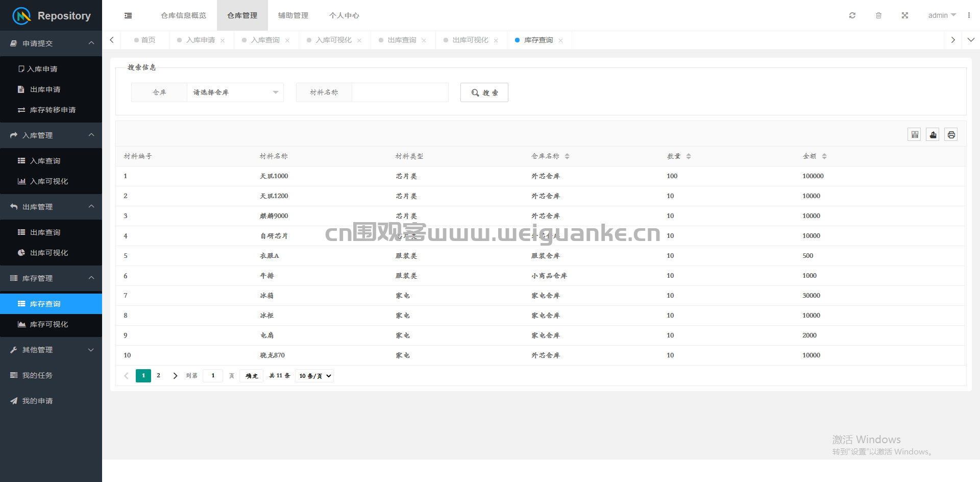This screenshot has height=482, width=980.
Task: Switch to the 入库查询 tab
Action: [265, 40]
